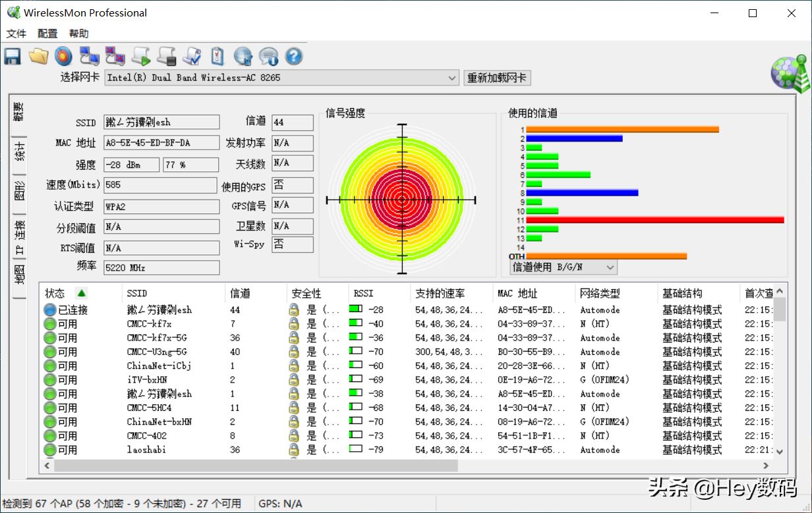Click the red channel 11 usage bar

pyautogui.click(x=655, y=220)
